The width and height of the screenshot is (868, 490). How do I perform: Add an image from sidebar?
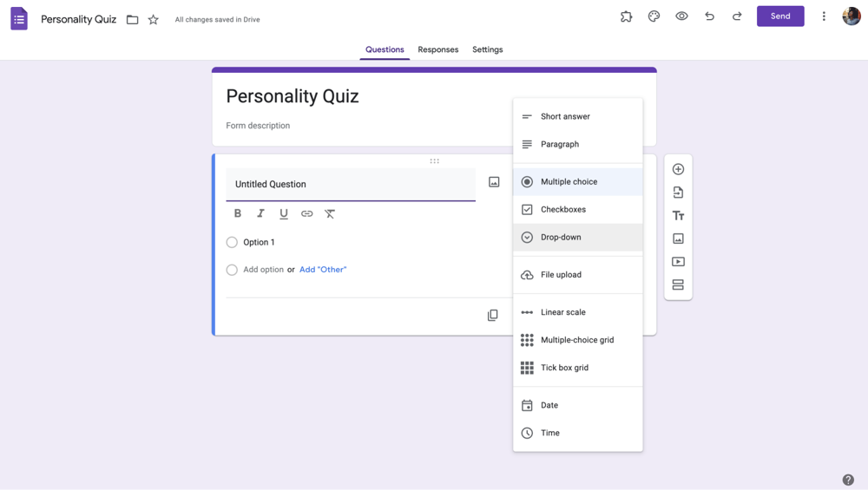click(678, 238)
